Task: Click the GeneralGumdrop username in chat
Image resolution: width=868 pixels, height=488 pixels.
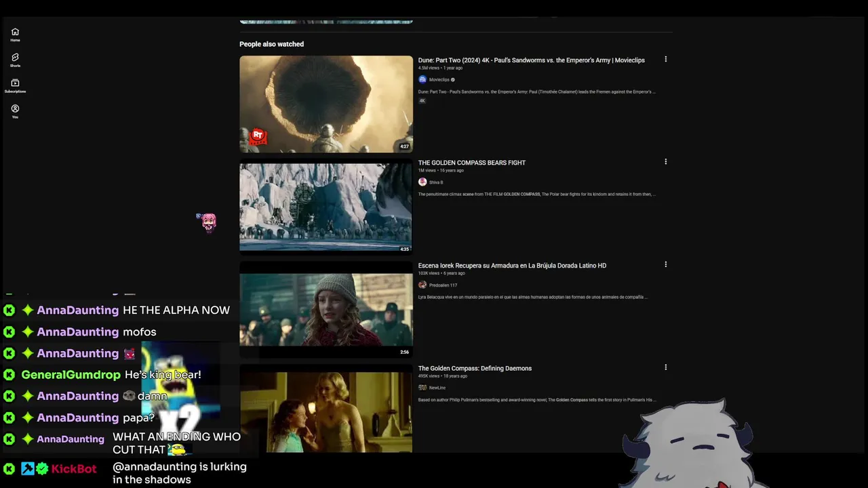Action: click(x=71, y=375)
